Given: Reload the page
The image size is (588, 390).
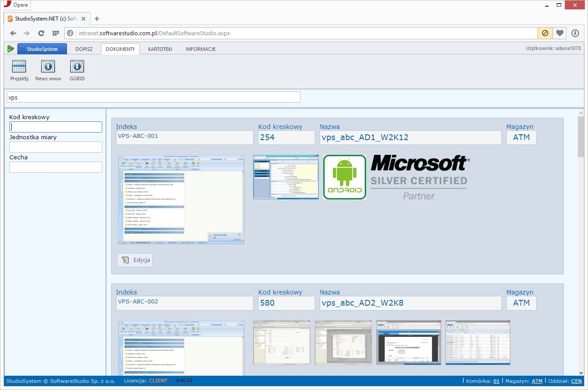Looking at the screenshot, I should [41, 33].
